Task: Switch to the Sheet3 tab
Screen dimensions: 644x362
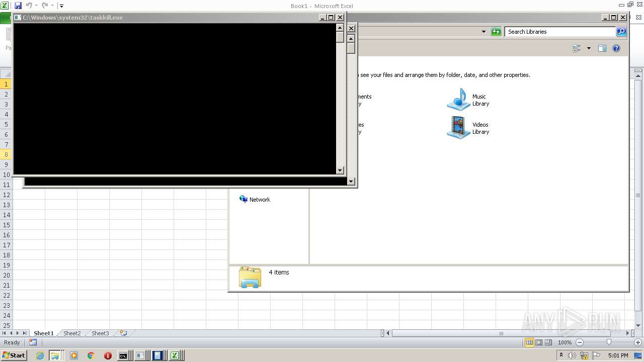Action: tap(100, 333)
